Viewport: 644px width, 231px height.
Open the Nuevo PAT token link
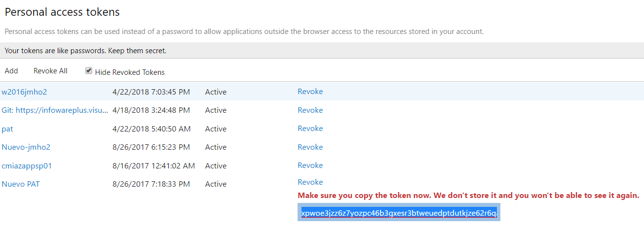21,184
